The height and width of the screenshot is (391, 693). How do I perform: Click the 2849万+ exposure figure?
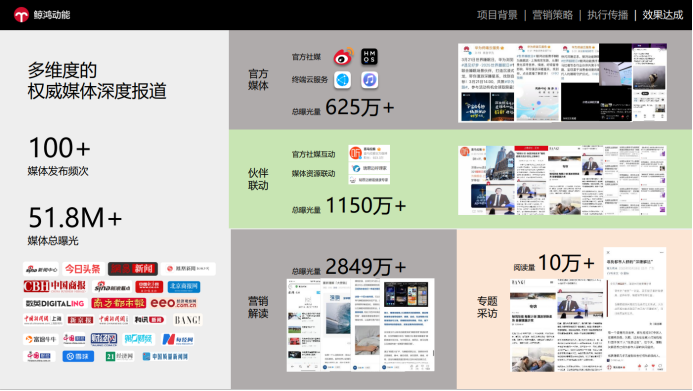click(x=366, y=266)
